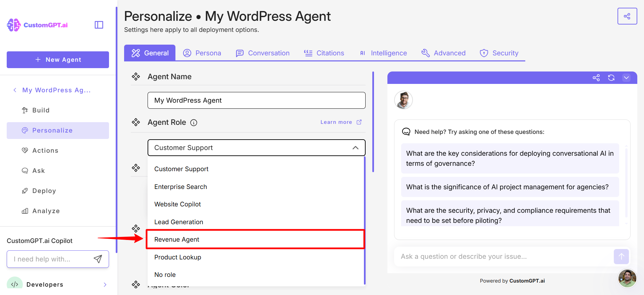Select Product Lookup role option

pyautogui.click(x=256, y=257)
